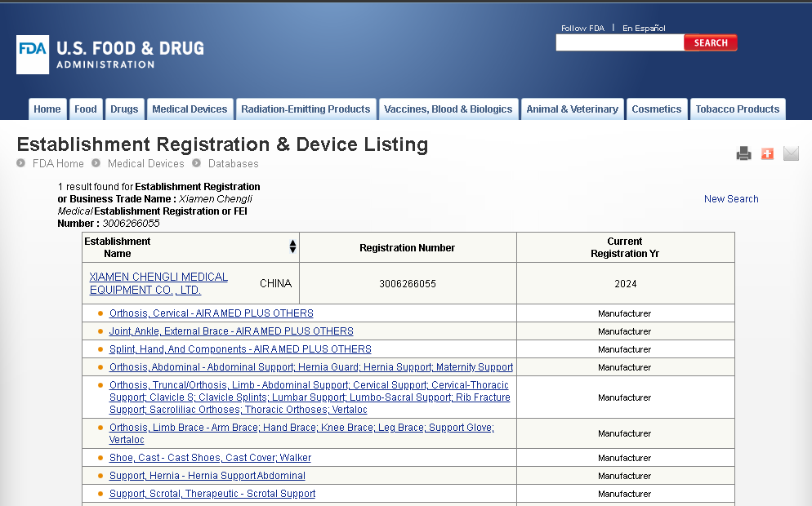The width and height of the screenshot is (812, 506).
Task: Go to the Drugs tab
Action: point(124,109)
